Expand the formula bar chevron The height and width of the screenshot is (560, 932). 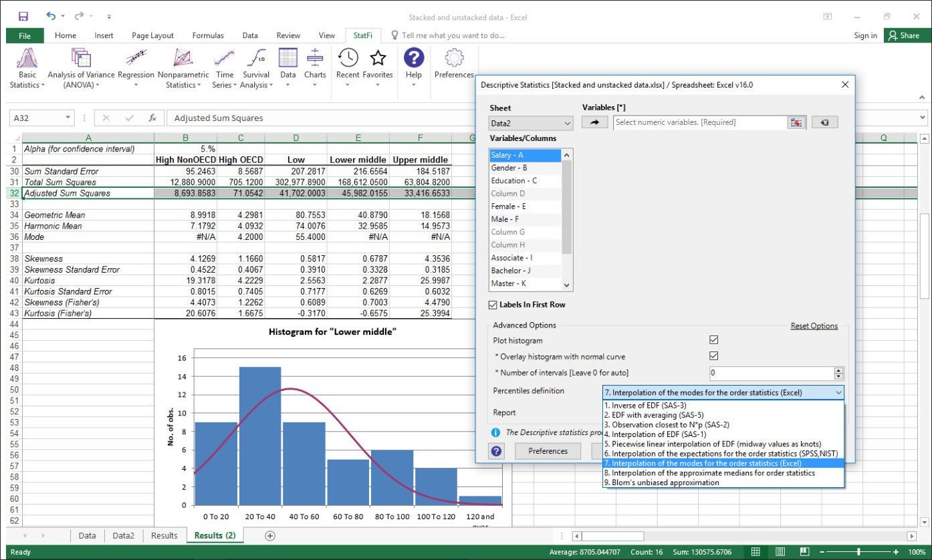[923, 118]
